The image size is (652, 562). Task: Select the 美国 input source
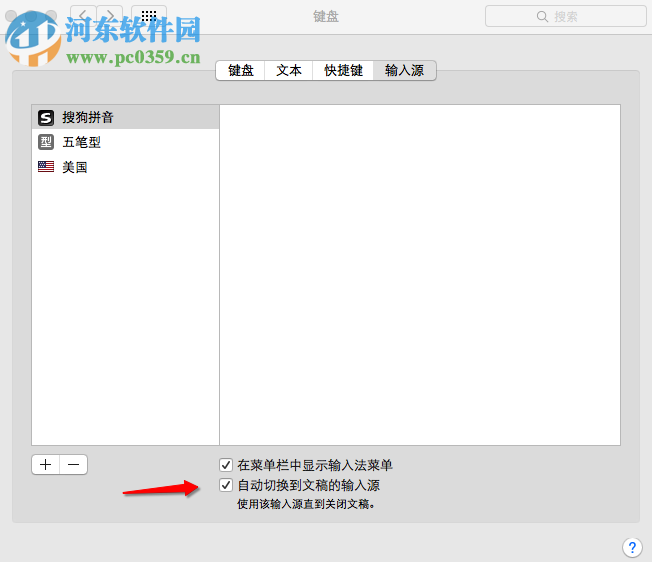(x=125, y=167)
